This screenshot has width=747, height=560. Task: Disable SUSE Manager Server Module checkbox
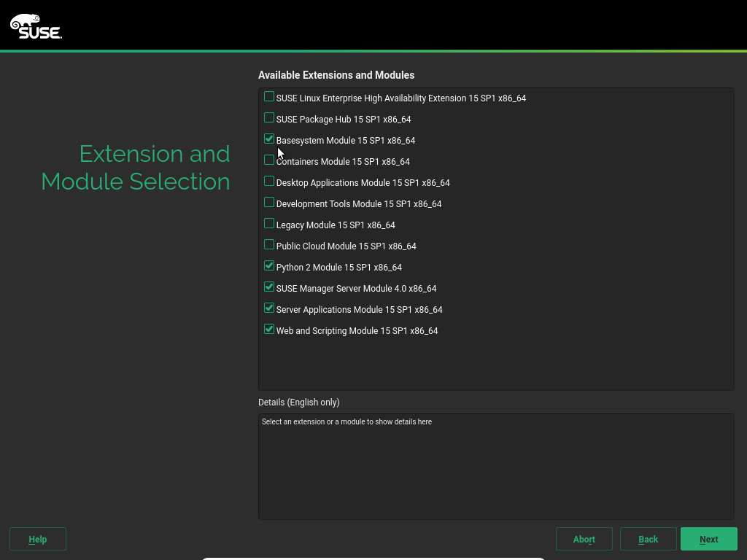tap(269, 287)
